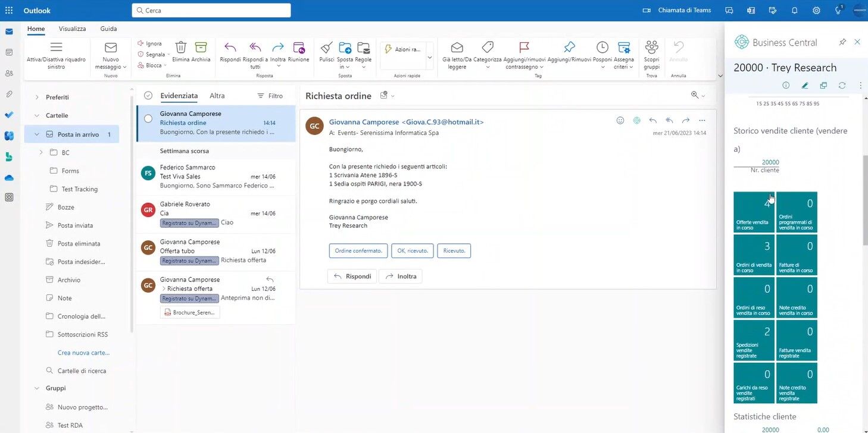Open OneDrive cloud icon in left rail
This screenshot has height=433, width=868.
pyautogui.click(x=9, y=178)
